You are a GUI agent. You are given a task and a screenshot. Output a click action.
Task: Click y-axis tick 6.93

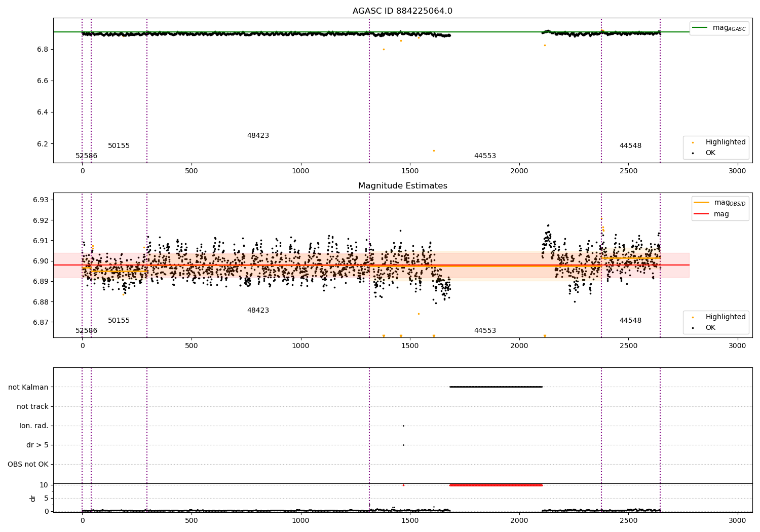point(41,200)
